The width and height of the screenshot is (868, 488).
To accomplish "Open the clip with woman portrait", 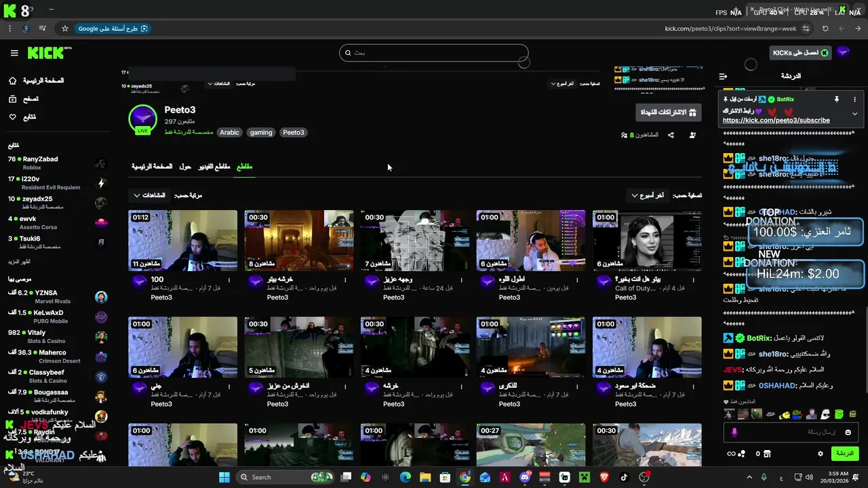I will [x=647, y=241].
